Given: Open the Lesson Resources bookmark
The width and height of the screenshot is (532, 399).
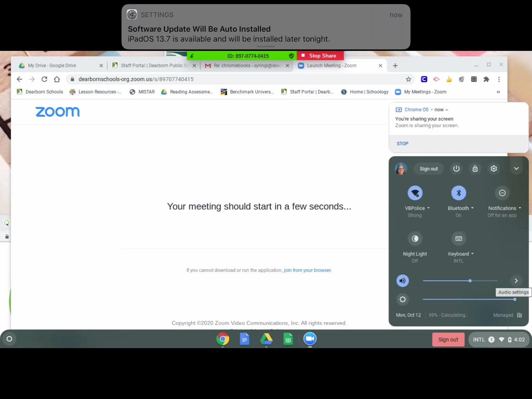Looking at the screenshot, I should point(95,92).
